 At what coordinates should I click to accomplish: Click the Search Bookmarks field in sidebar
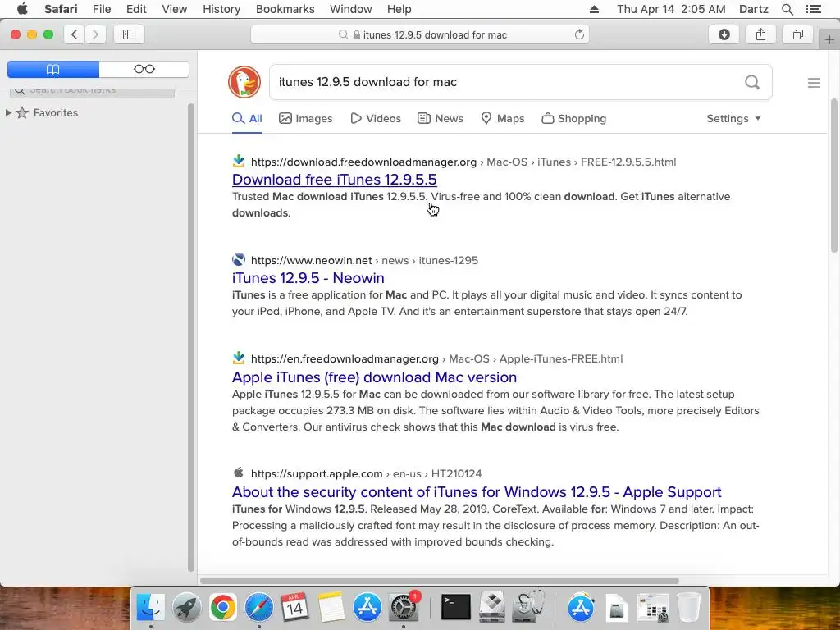92,90
